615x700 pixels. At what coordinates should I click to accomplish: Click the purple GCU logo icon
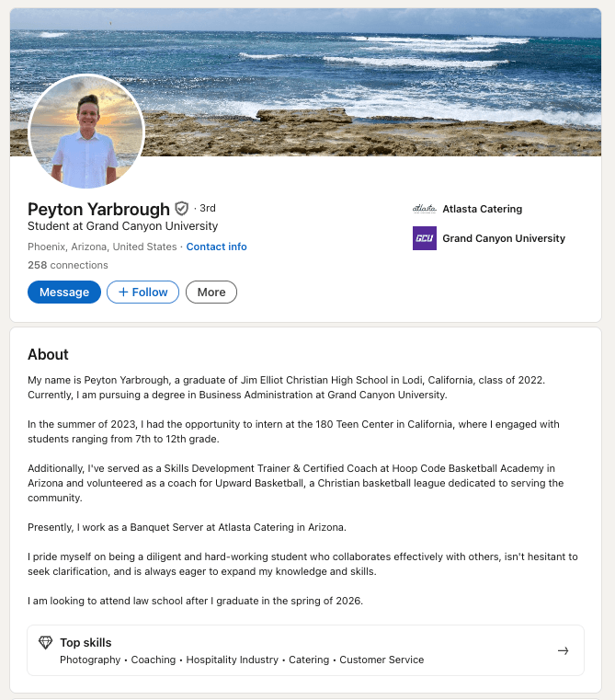click(x=424, y=238)
